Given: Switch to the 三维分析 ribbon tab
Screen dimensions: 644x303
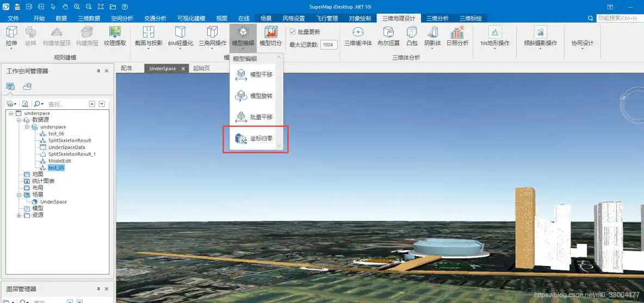Looking at the screenshot, I should click(x=437, y=18).
